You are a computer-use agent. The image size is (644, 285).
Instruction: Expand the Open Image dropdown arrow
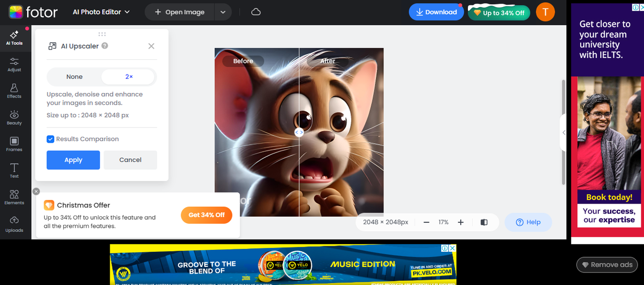[223, 12]
